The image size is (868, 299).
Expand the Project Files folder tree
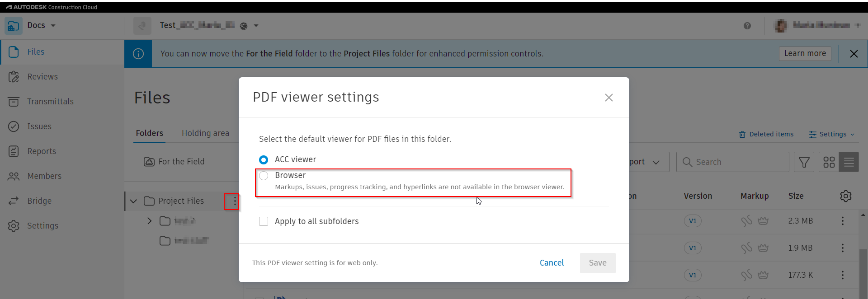pos(133,201)
